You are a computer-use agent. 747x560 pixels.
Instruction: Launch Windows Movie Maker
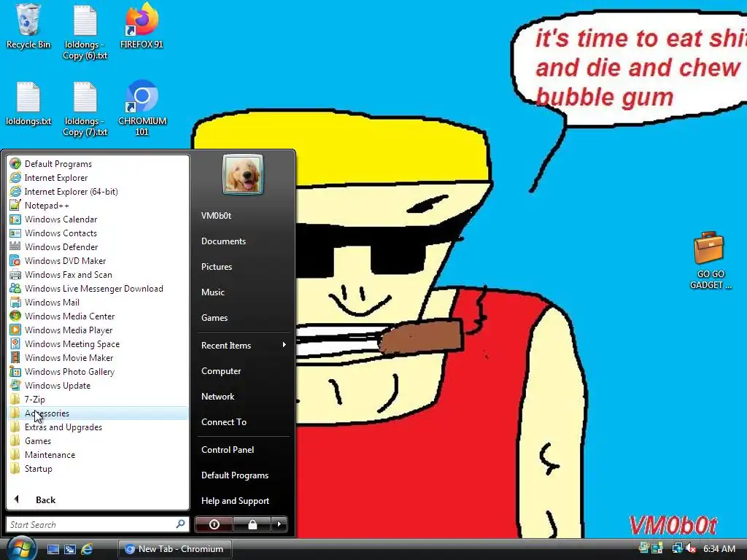[x=98, y=357]
